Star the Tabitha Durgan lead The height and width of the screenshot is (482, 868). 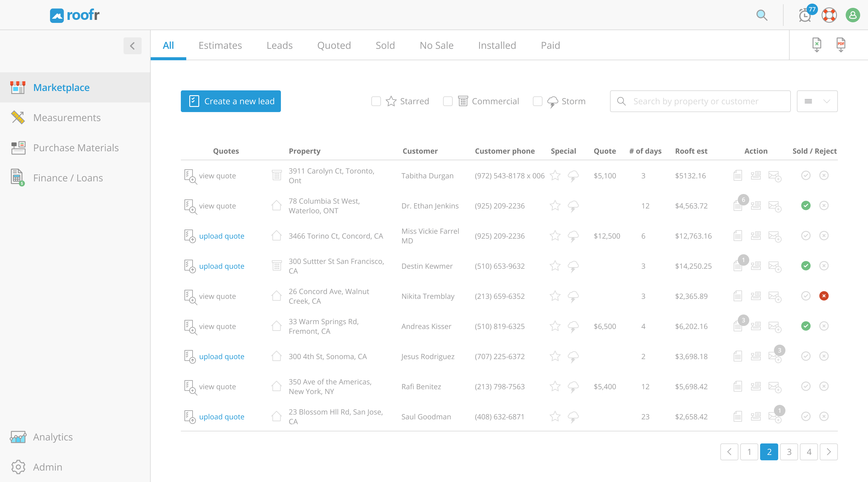555,176
